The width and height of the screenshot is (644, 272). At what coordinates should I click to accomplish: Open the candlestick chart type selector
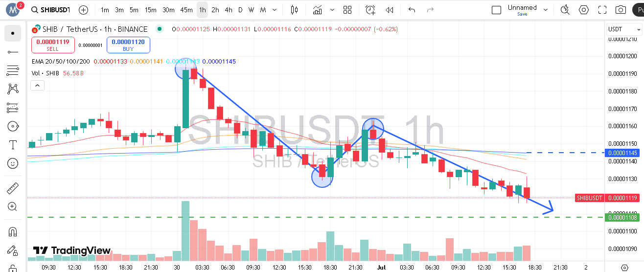pos(294,10)
